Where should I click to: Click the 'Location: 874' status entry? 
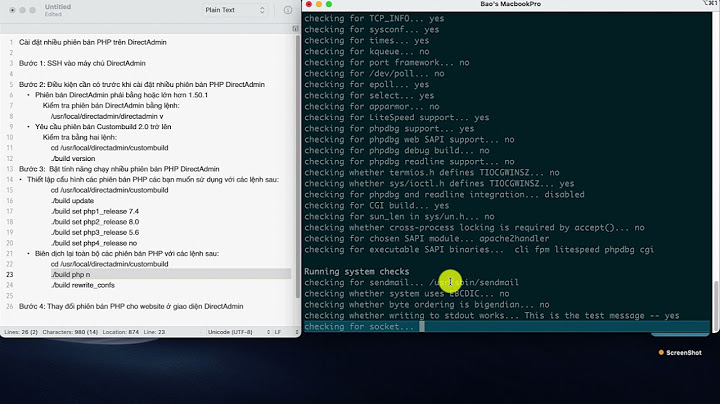click(120, 332)
